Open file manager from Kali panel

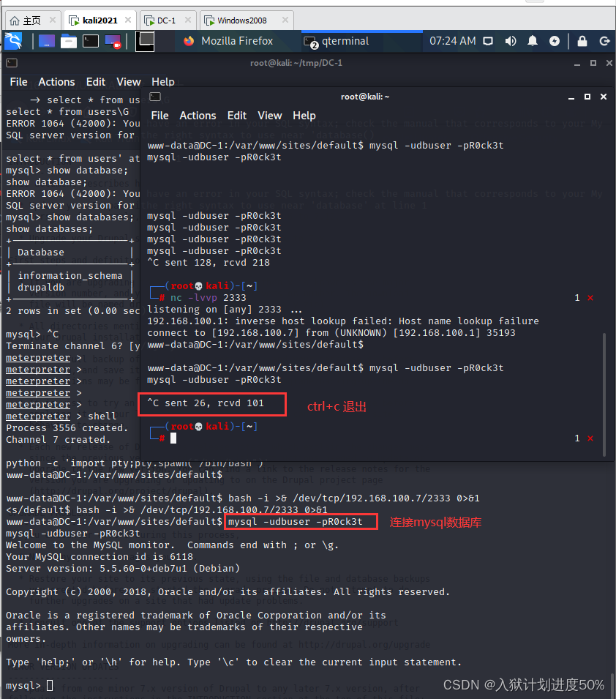pos(69,41)
